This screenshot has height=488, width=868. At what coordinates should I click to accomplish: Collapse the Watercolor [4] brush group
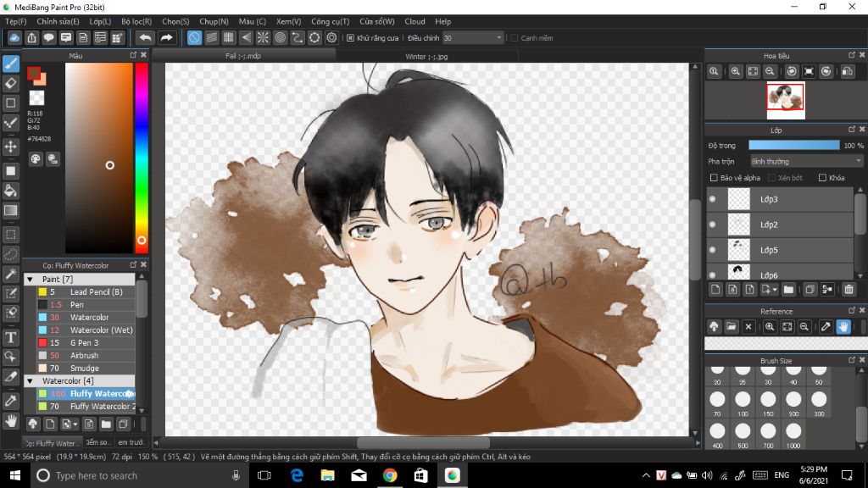[x=30, y=381]
